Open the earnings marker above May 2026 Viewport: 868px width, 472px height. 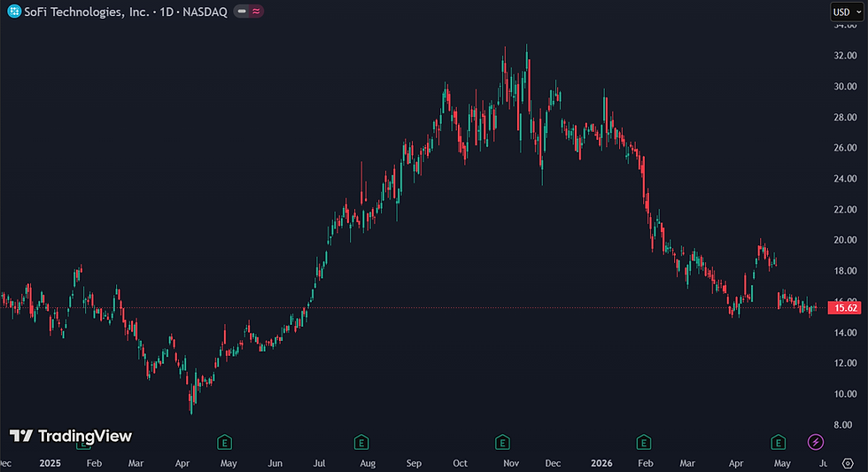tap(779, 442)
